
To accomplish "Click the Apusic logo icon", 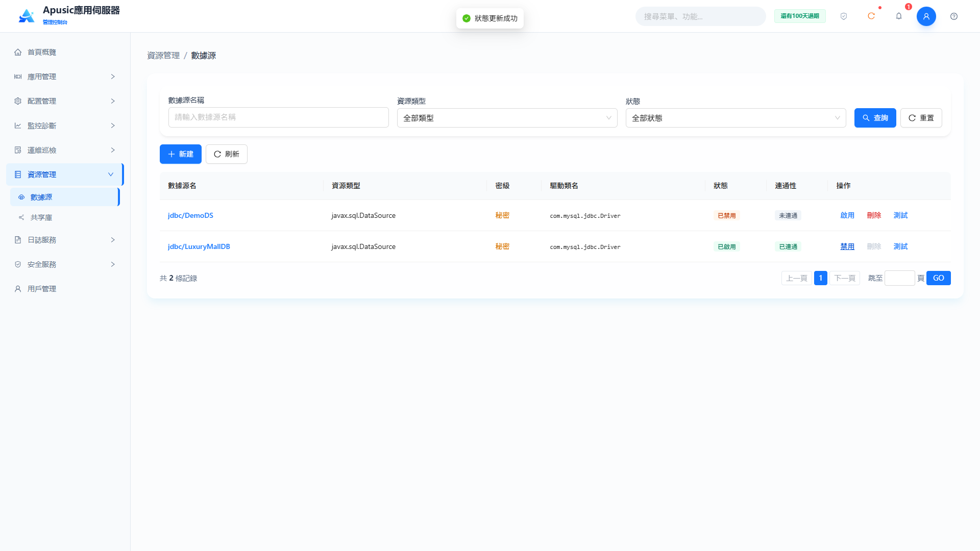I will [27, 16].
